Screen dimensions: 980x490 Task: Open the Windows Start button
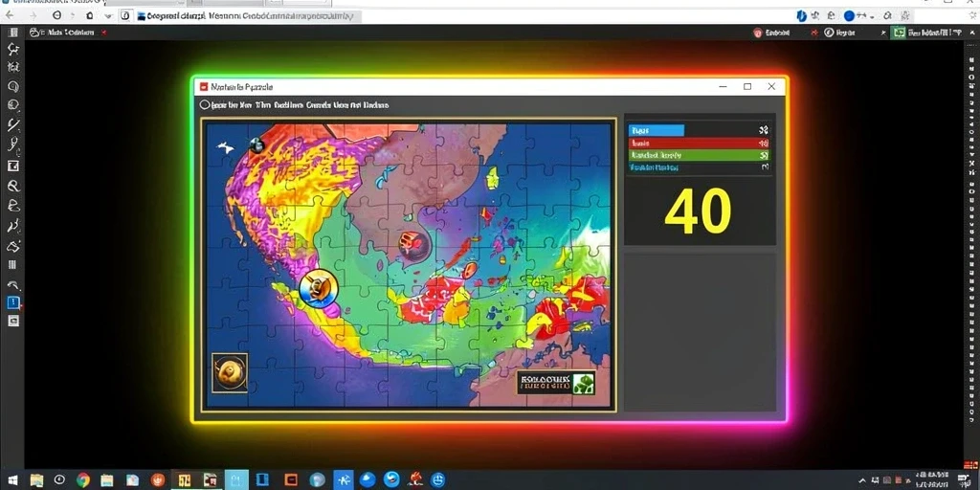12,480
